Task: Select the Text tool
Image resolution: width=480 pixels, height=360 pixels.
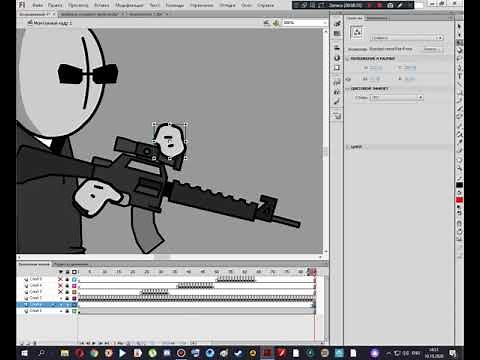Action: coord(459,76)
